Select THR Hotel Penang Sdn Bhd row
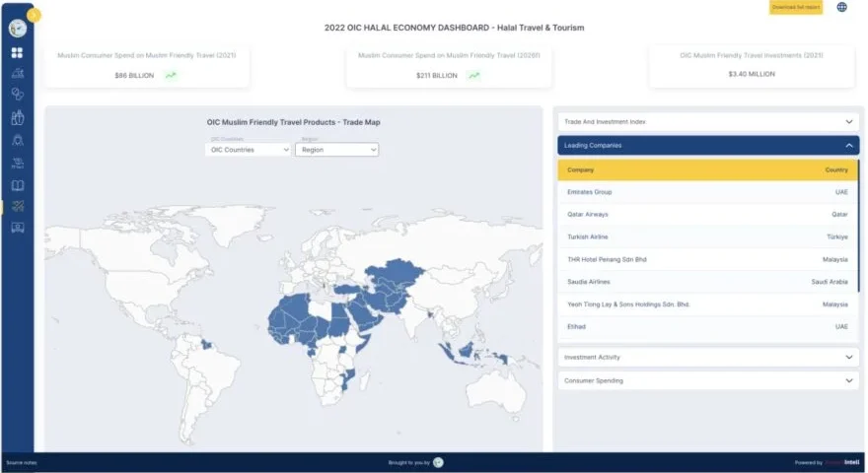This screenshot has height=473, width=868. 707,259
